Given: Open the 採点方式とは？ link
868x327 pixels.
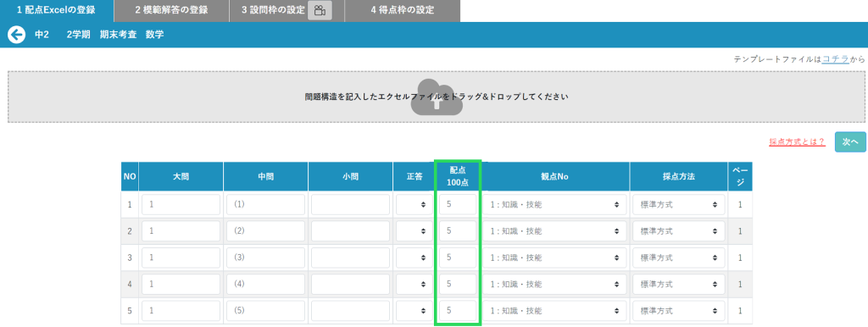Looking at the screenshot, I should point(797,142).
